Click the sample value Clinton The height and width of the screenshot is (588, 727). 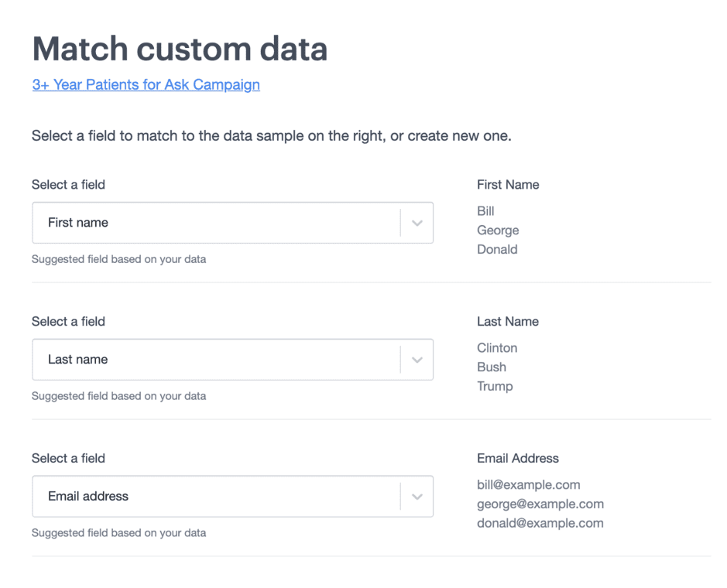(497, 348)
